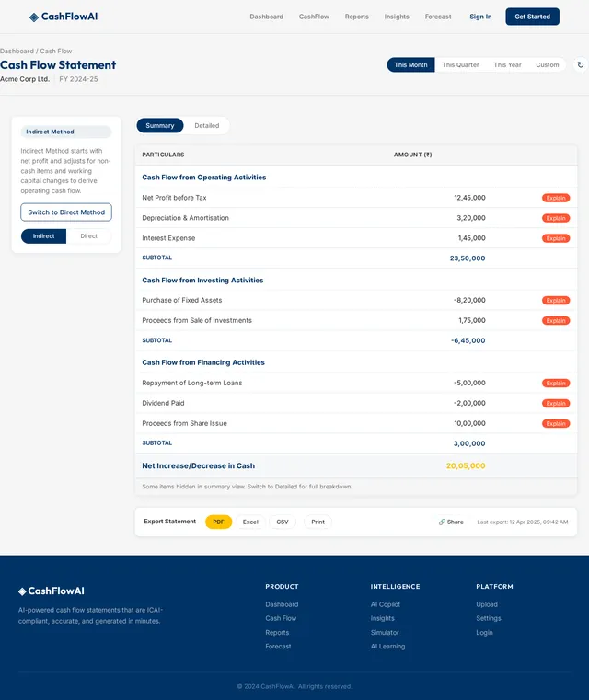Click the Acme Corp Ltd. company name
Screen dimensions: 589x700
click(25, 79)
